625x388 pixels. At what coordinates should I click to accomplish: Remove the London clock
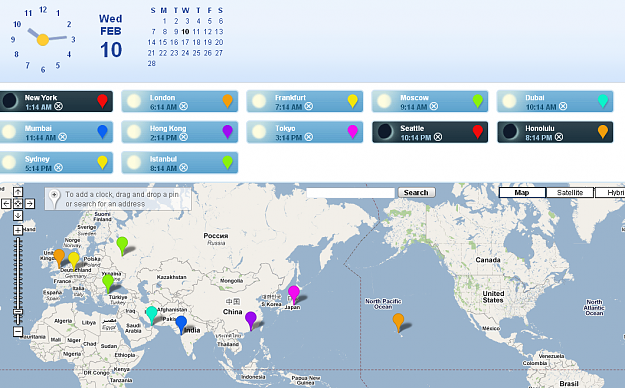point(183,106)
